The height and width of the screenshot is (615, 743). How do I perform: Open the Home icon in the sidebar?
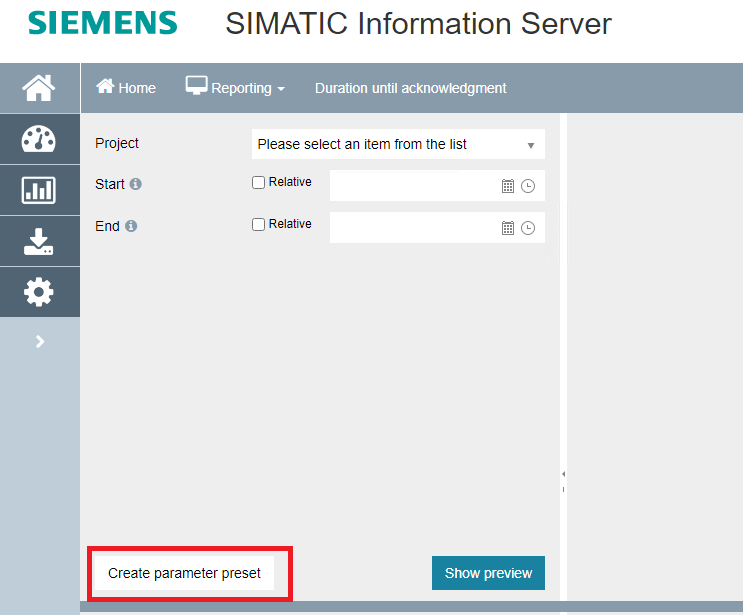pyautogui.click(x=39, y=88)
